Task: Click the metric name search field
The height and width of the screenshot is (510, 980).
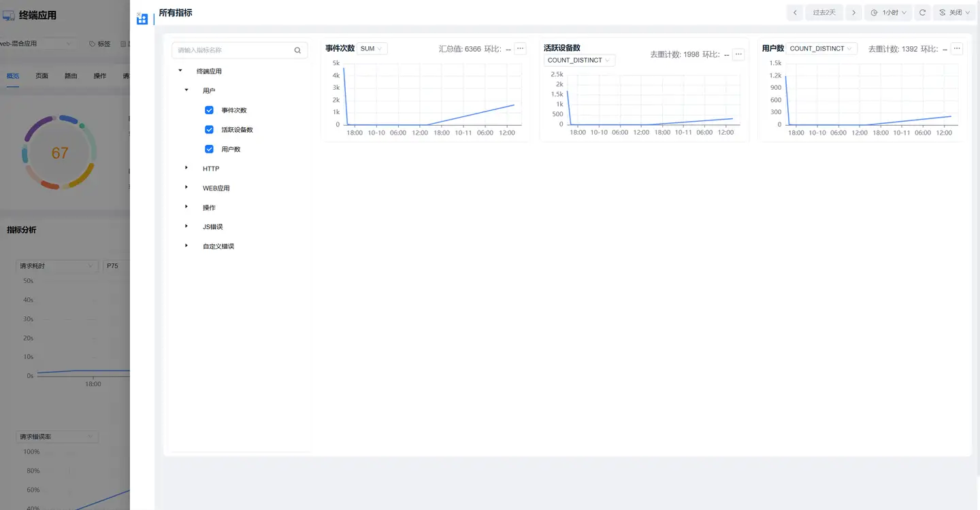Action: 233,50
